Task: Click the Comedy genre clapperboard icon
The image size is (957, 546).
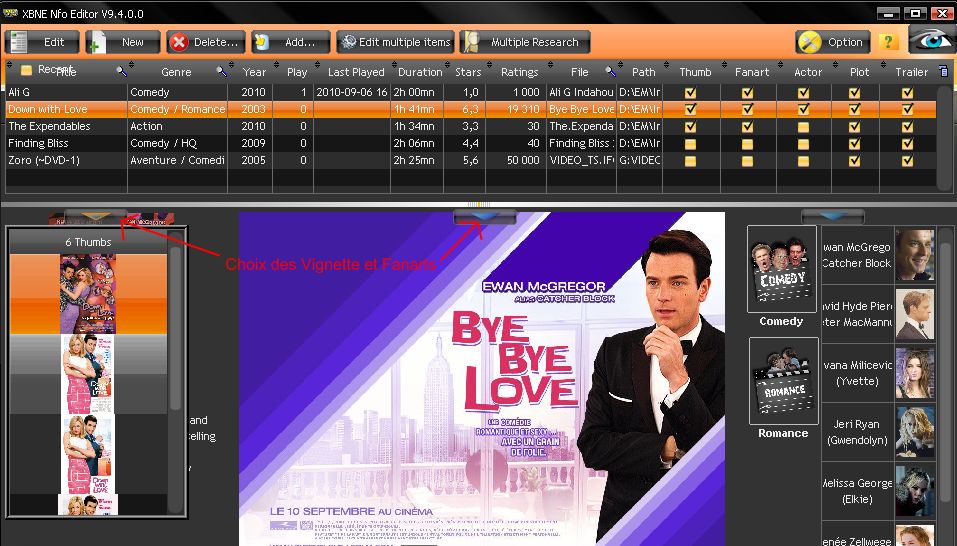Action: [782, 268]
